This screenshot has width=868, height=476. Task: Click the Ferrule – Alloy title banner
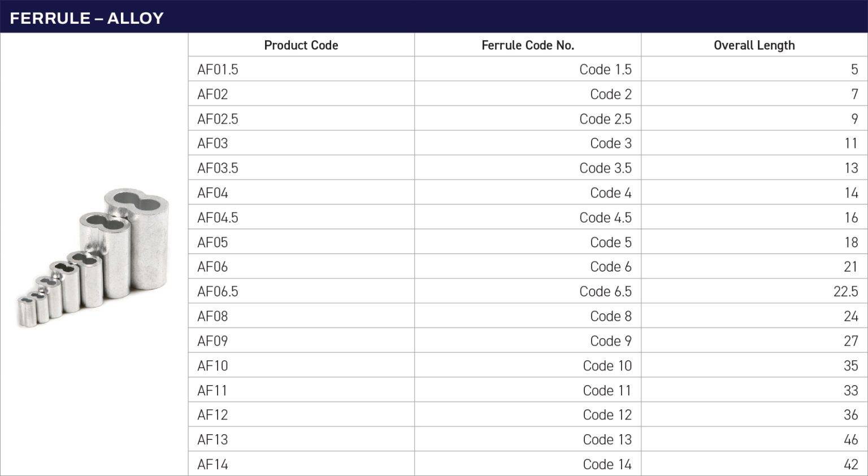tap(86, 18)
